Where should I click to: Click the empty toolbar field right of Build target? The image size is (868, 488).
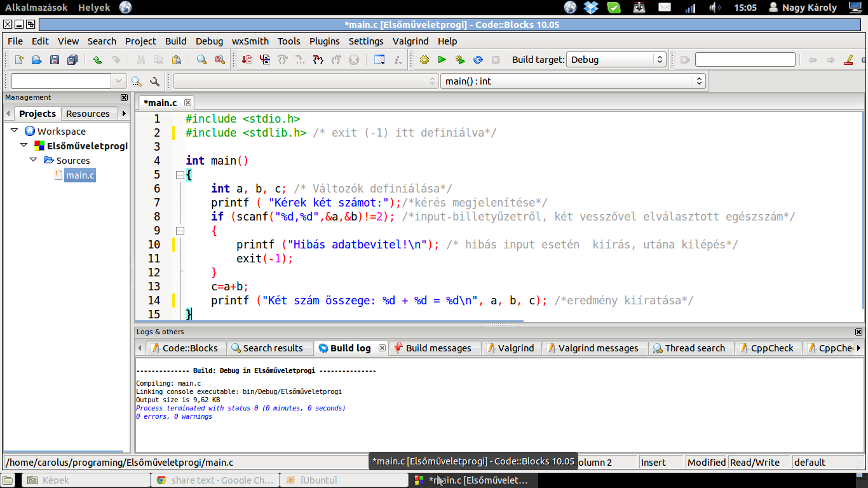(x=745, y=60)
